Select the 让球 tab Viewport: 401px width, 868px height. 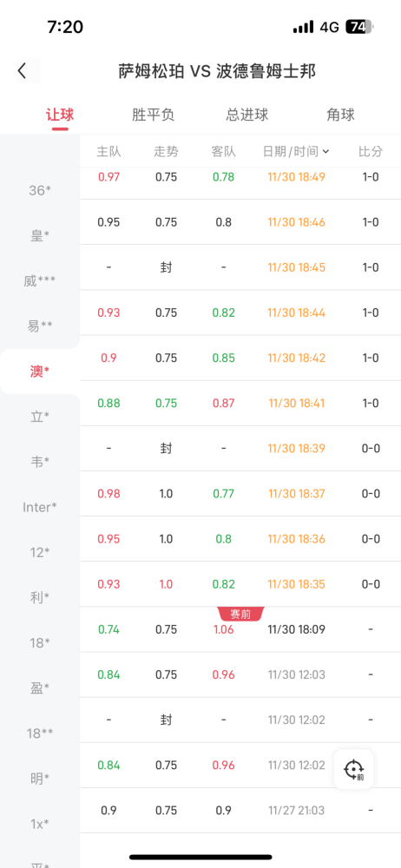click(x=60, y=115)
